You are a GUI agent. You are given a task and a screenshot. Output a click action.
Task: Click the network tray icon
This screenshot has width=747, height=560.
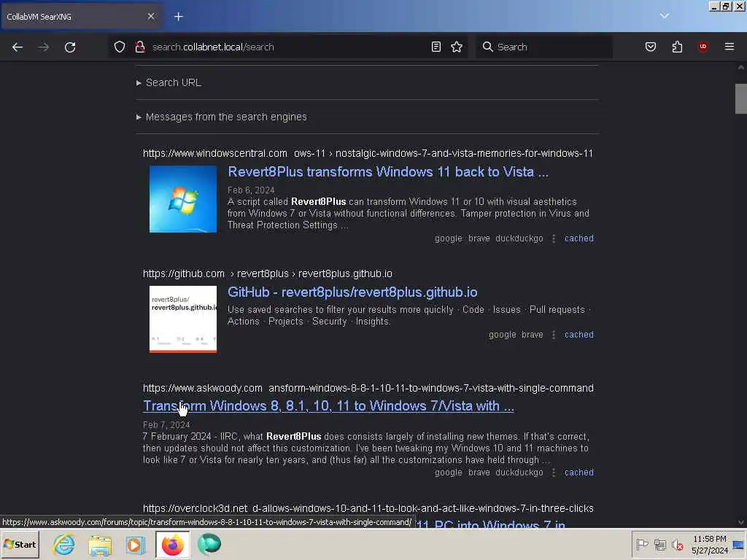[x=659, y=544]
